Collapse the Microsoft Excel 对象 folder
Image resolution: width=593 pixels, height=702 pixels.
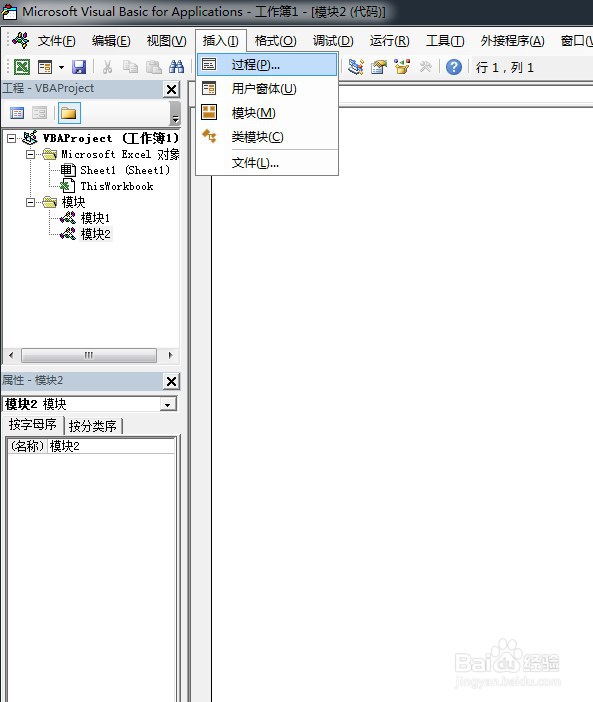30,154
